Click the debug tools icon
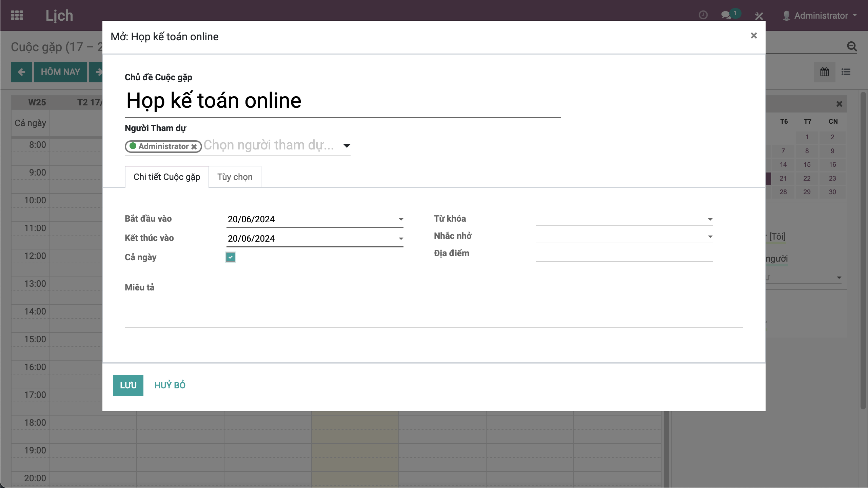The height and width of the screenshot is (488, 868). [759, 16]
